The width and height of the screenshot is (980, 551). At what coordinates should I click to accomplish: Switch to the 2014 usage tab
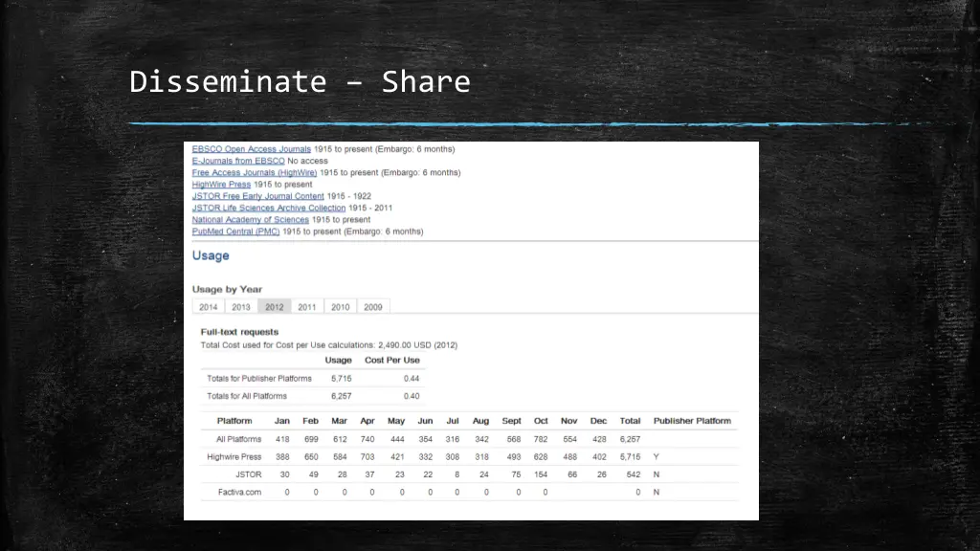[208, 307]
